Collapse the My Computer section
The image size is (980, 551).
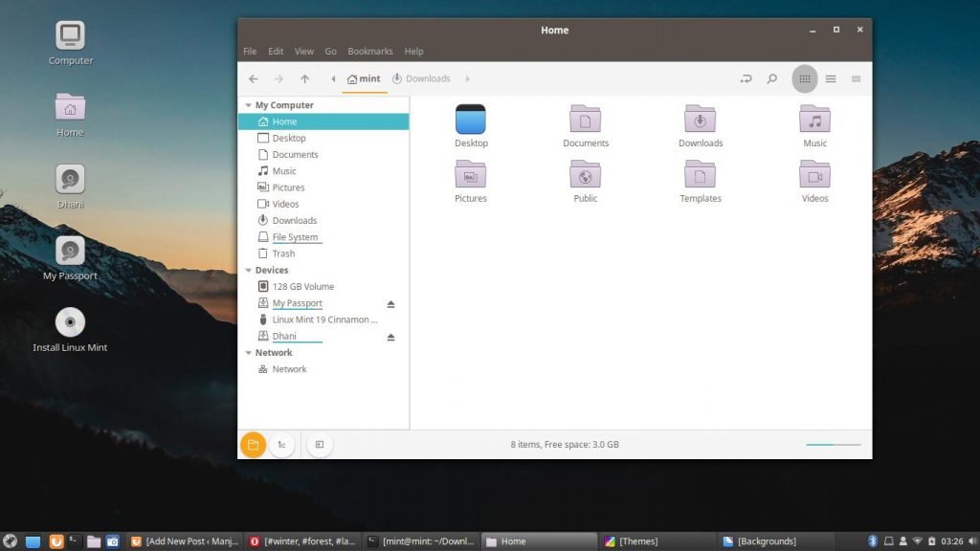click(x=249, y=104)
